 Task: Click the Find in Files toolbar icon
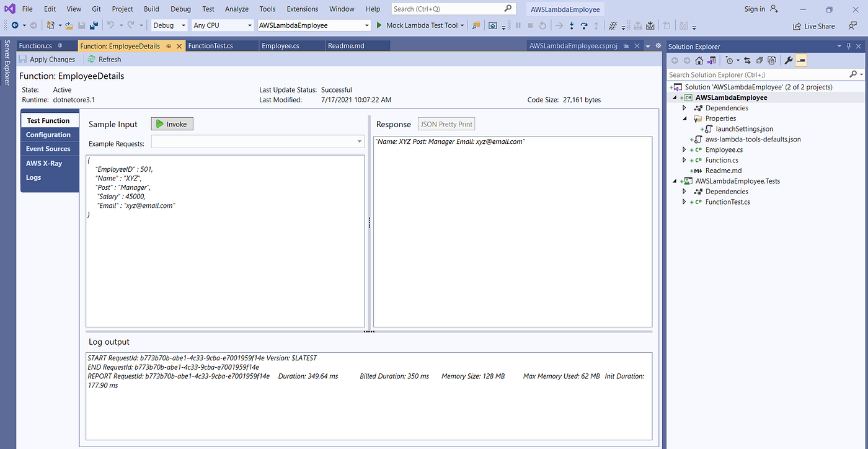coord(476,25)
